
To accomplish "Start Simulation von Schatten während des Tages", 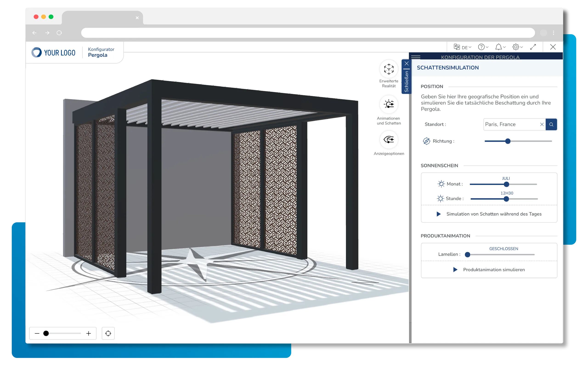I will click(489, 214).
